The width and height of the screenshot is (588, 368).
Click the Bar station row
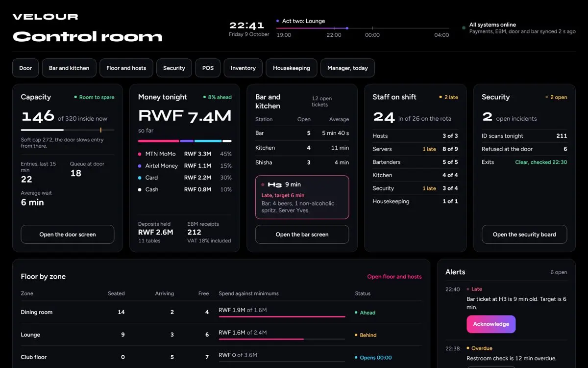pos(302,133)
